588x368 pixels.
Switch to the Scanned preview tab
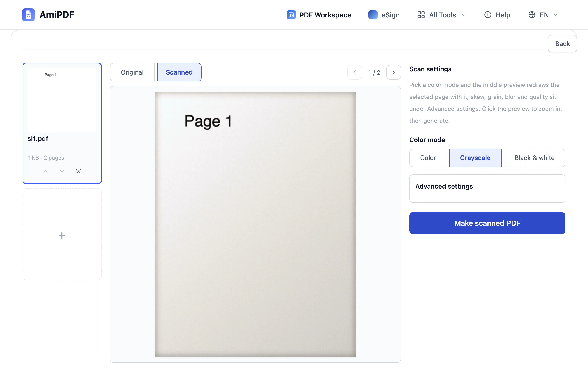(179, 72)
